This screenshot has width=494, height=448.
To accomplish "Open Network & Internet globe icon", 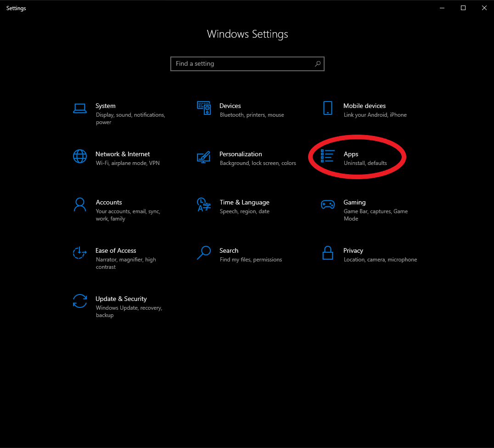I will [80, 157].
